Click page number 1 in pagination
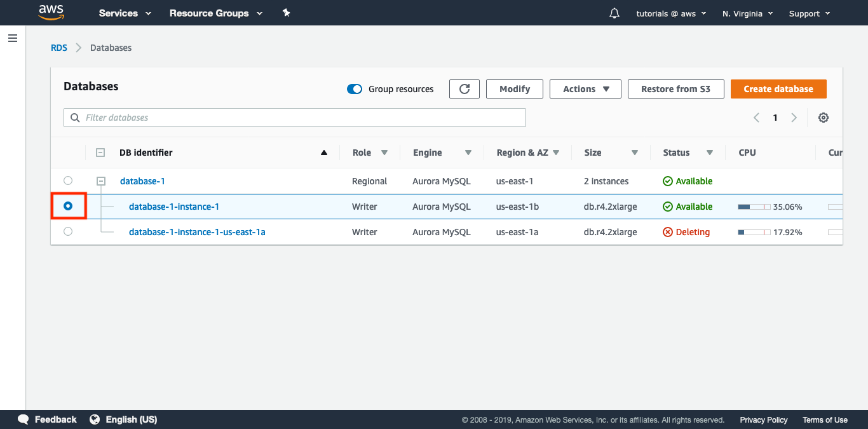The image size is (868, 429). tap(775, 118)
